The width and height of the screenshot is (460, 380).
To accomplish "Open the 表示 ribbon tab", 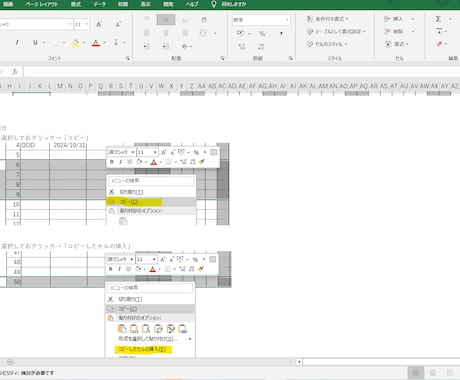I will [145, 4].
